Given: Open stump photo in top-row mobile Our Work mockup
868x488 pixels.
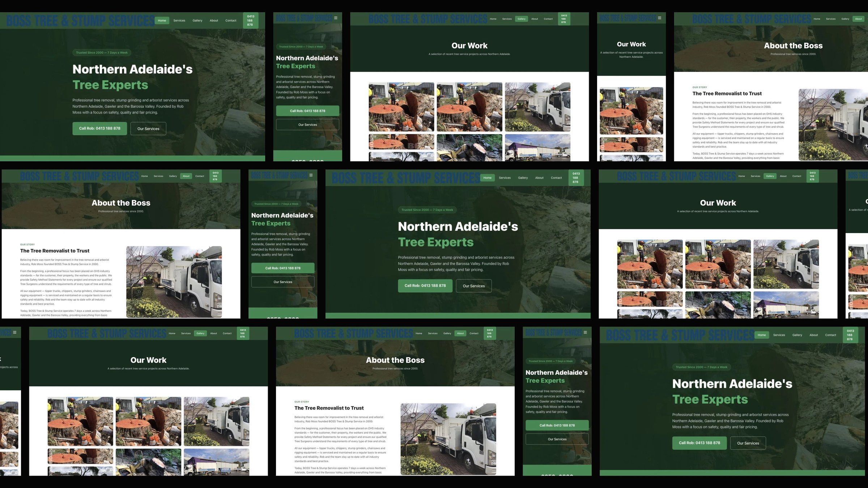Looking at the screenshot, I should pos(631,111).
